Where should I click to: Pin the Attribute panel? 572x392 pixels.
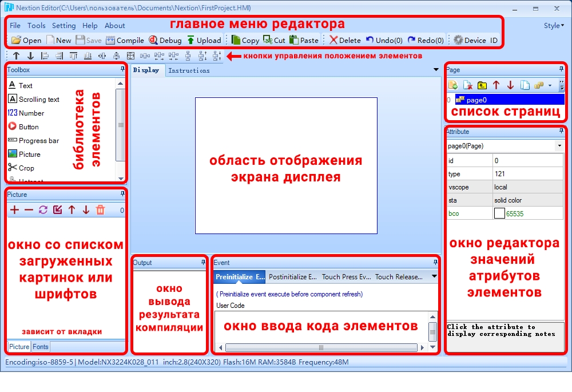561,130
